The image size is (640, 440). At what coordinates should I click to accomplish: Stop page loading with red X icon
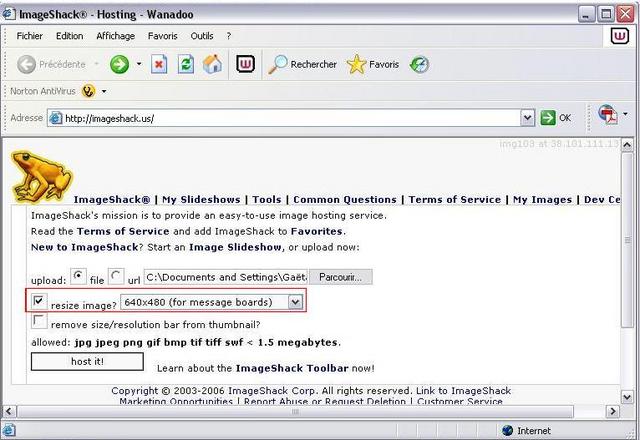159,64
